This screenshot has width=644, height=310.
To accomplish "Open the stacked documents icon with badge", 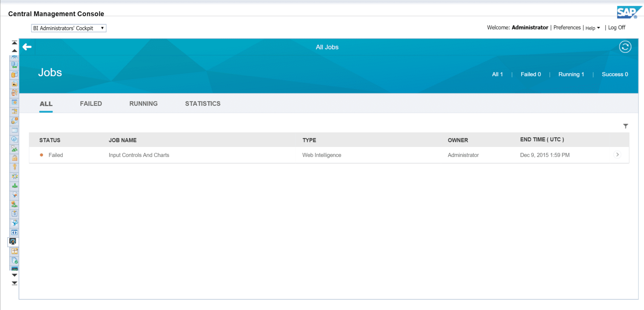I will (x=15, y=121).
